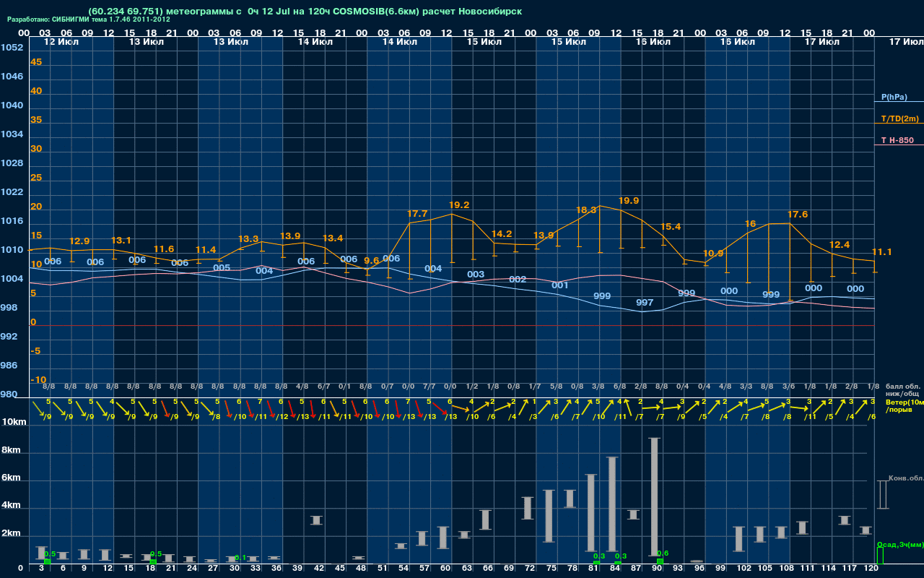Click the 15.4 temperature value
The width and height of the screenshot is (924, 578).
coord(671,227)
